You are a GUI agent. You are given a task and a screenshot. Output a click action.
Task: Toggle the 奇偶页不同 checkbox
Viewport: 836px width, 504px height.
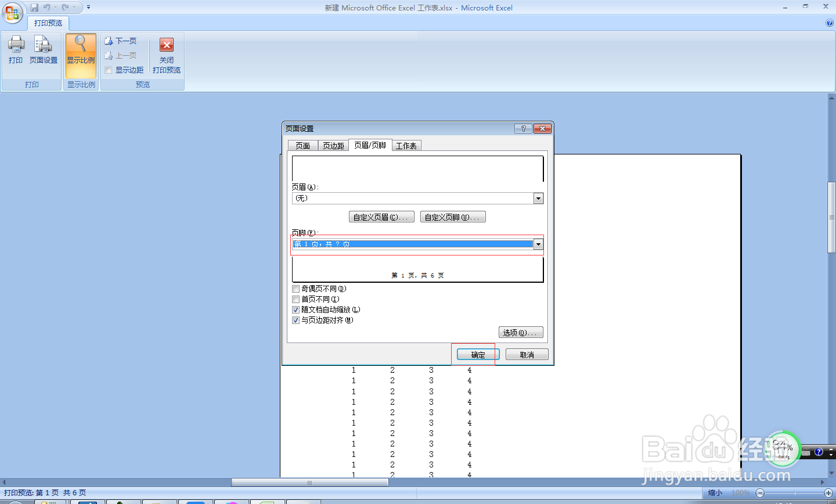296,289
